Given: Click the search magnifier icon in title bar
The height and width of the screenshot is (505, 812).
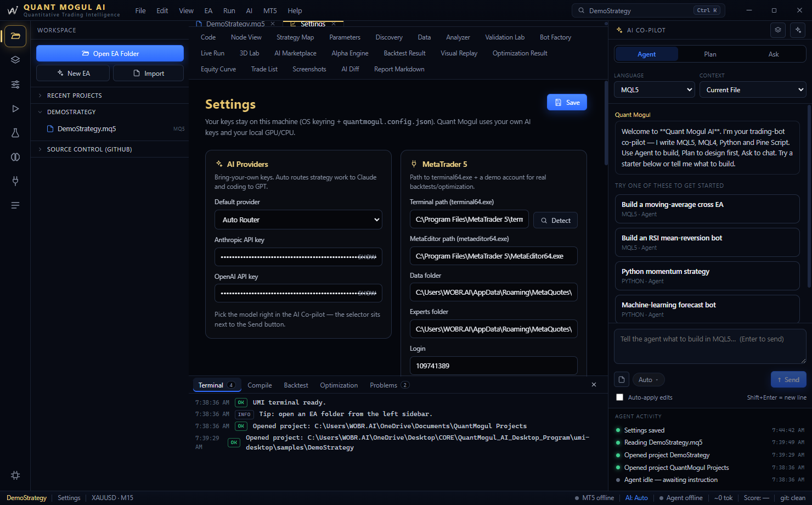Looking at the screenshot, I should (582, 10).
